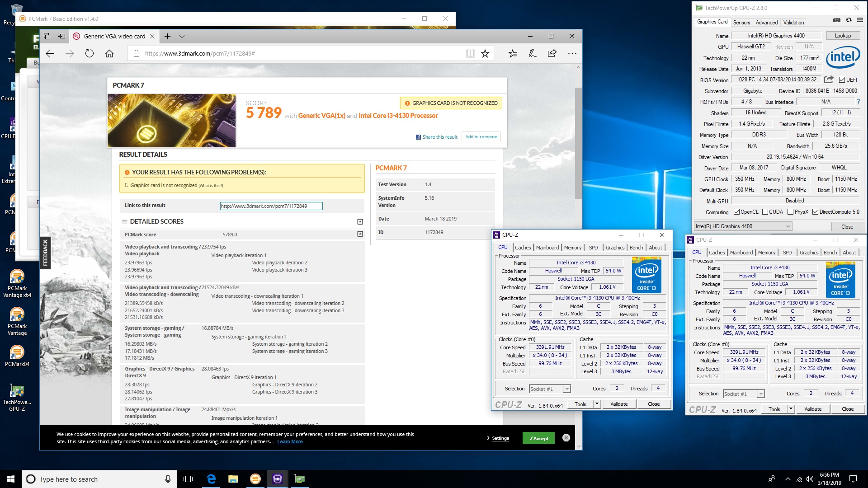868x488 pixels.
Task: Open the Edge favorites hub icon
Action: coord(513,53)
